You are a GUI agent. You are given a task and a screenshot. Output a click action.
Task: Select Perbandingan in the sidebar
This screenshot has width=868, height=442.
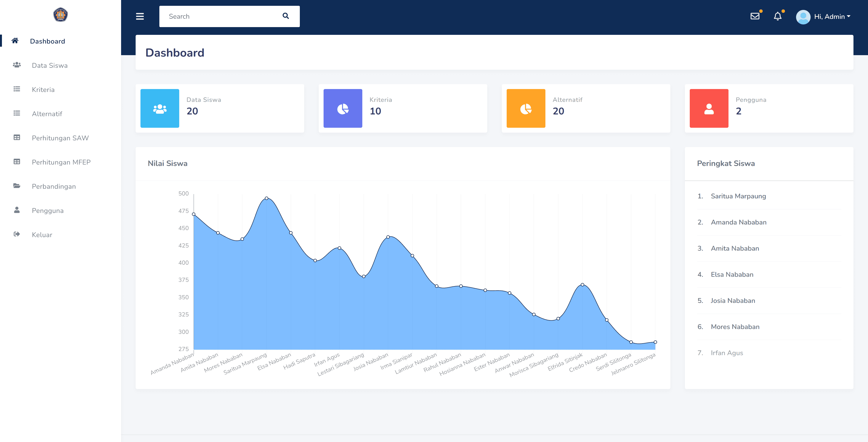click(54, 186)
